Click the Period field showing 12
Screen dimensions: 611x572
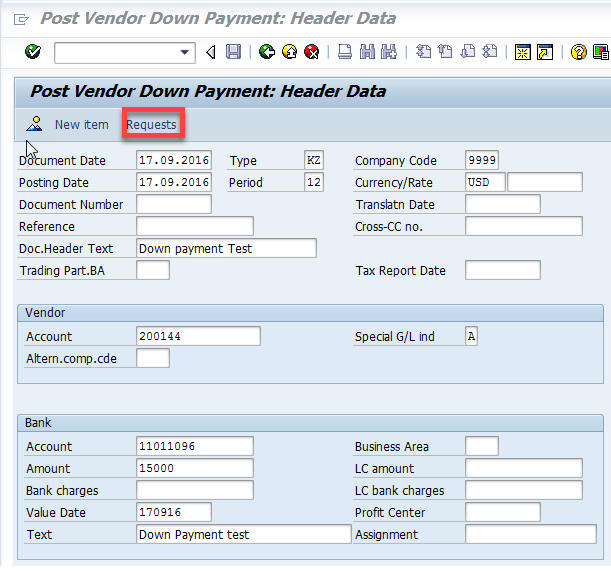pos(314,182)
